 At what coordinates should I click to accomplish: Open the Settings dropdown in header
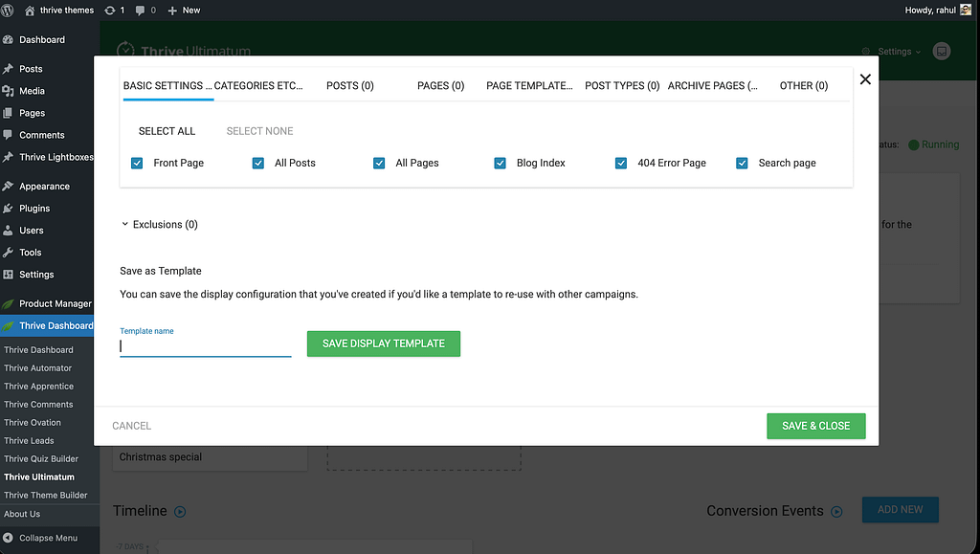coord(895,52)
